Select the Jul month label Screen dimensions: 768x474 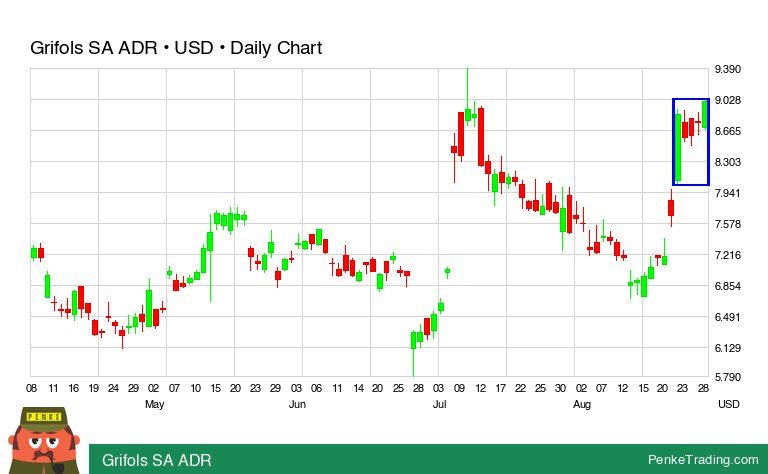(439, 404)
